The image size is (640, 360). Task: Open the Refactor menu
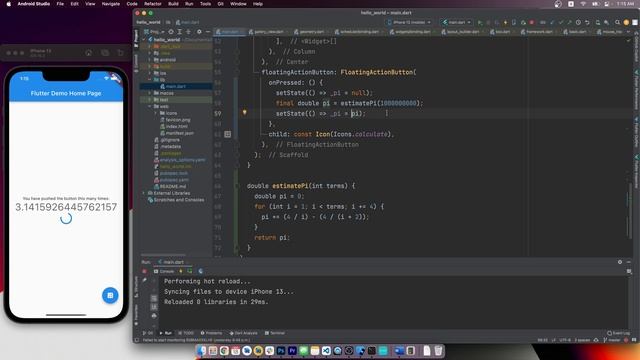pos(153,4)
